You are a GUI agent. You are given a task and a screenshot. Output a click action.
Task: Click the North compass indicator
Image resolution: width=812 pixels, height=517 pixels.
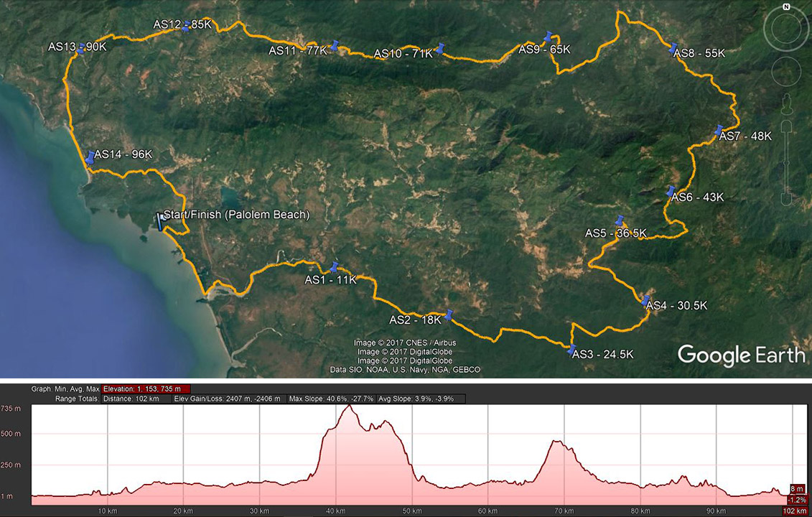coord(786,7)
